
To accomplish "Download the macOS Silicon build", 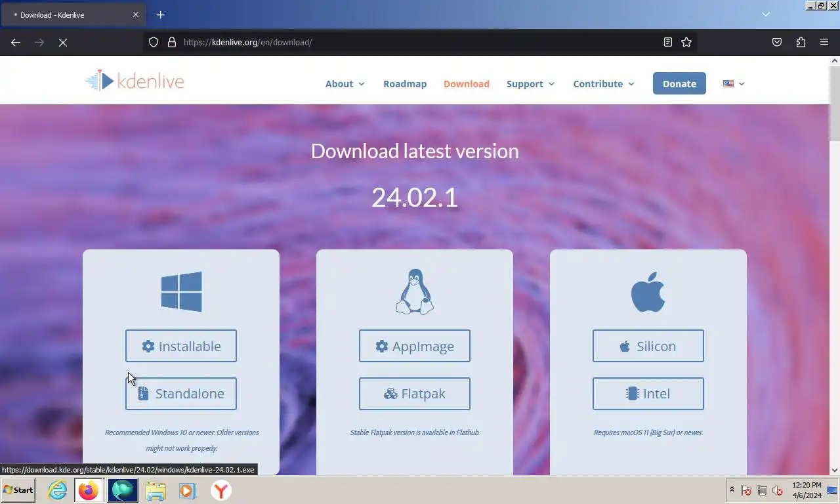I will tap(648, 346).
